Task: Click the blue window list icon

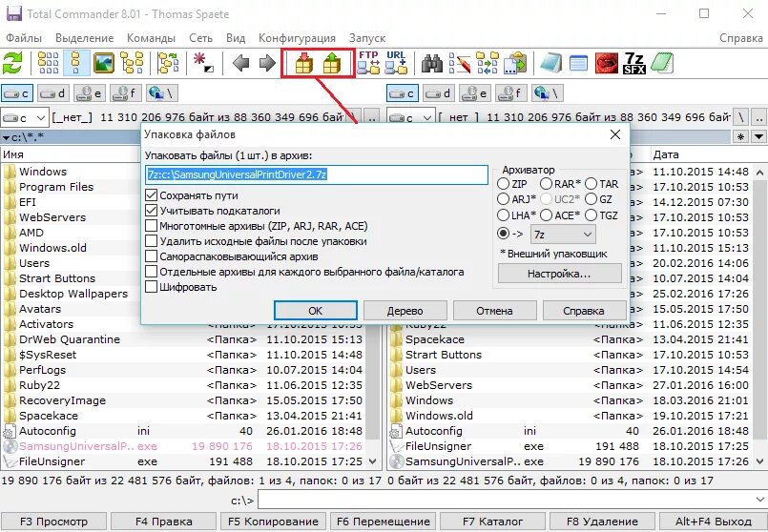Action: (x=578, y=63)
